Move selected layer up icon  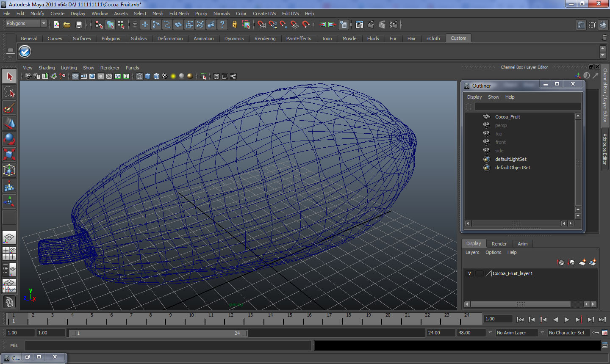point(560,262)
